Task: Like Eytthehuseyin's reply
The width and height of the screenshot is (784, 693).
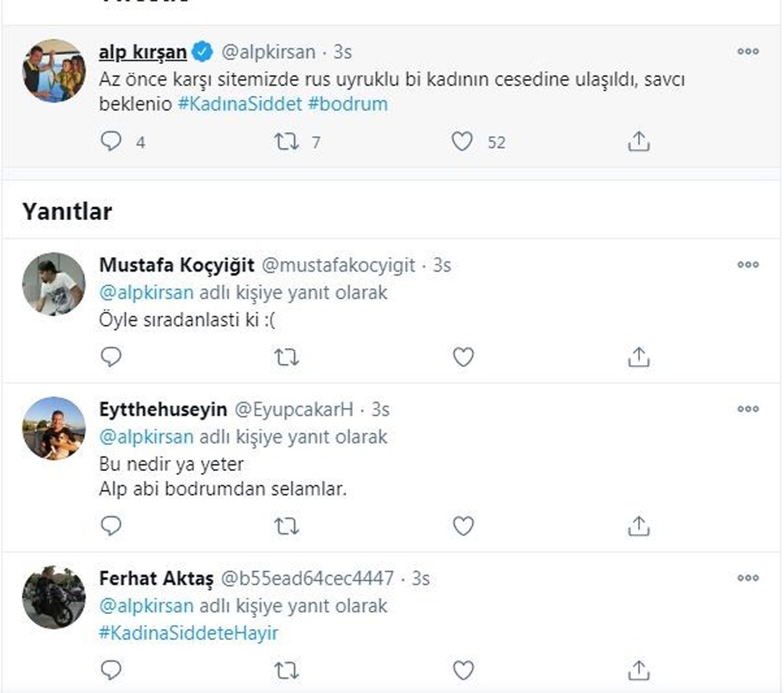Action: [x=463, y=526]
